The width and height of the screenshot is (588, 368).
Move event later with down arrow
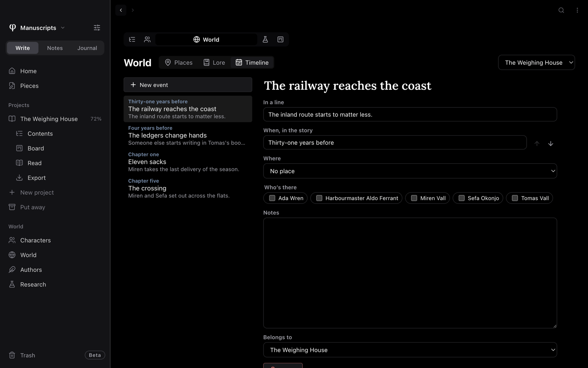click(551, 144)
